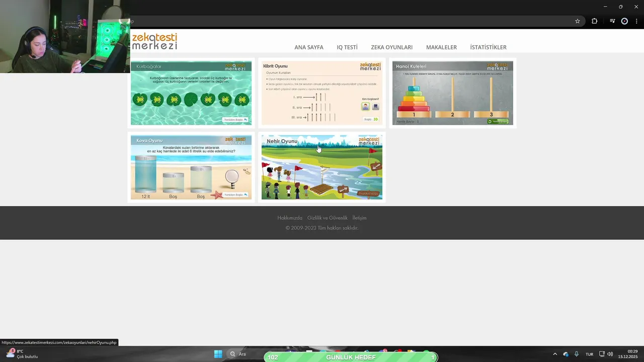This screenshot has width=644, height=362.
Task: Open the weather widget showing 8°C
Action: (22, 354)
